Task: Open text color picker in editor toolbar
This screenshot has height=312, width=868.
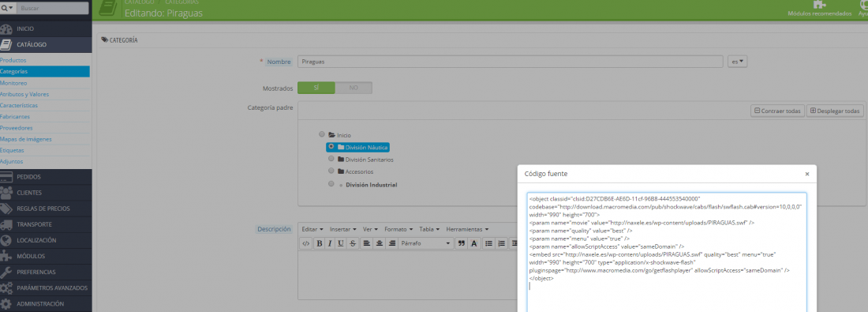Action: (x=474, y=243)
